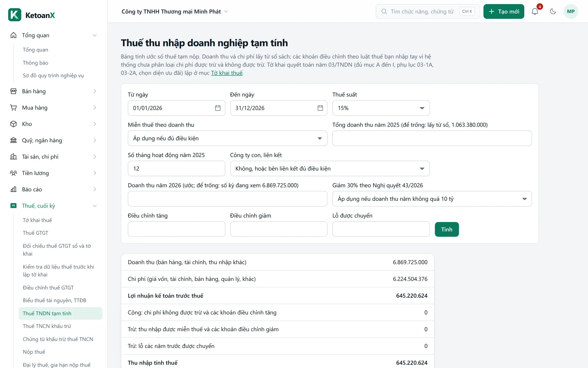Focus the Điều chỉnh tăng input field

coord(176,229)
